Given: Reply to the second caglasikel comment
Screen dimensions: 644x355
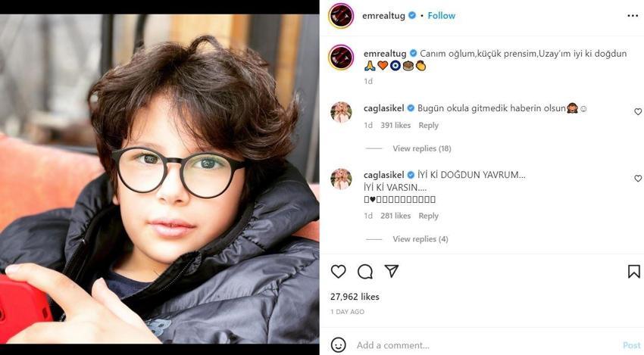Looking at the screenshot, I should coord(428,216).
